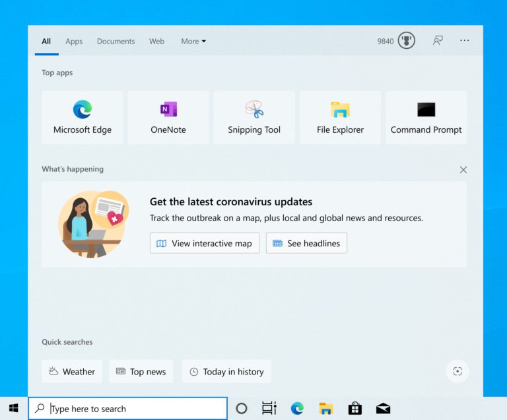Image resolution: width=507 pixels, height=420 pixels.
Task: Run the Weather quick search
Action: 72,372
